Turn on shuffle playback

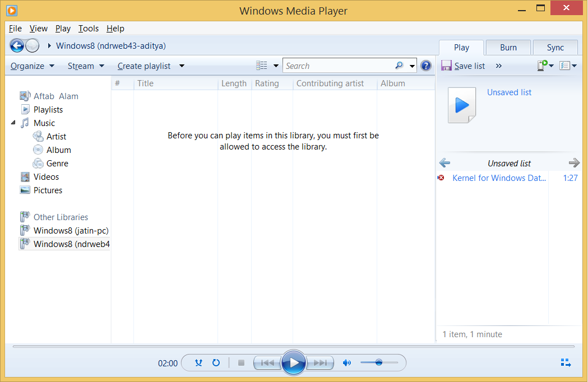click(x=198, y=362)
